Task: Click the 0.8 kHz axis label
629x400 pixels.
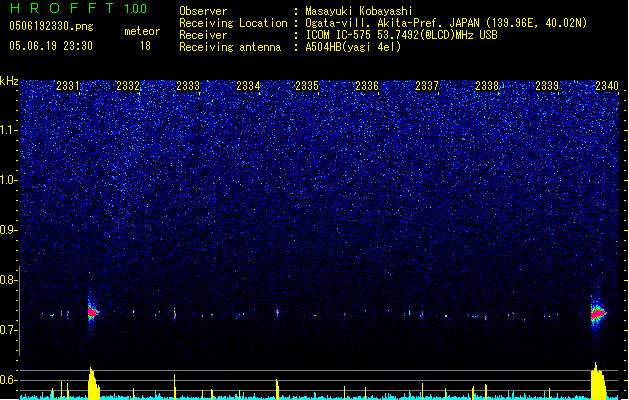Action: pyautogui.click(x=9, y=280)
